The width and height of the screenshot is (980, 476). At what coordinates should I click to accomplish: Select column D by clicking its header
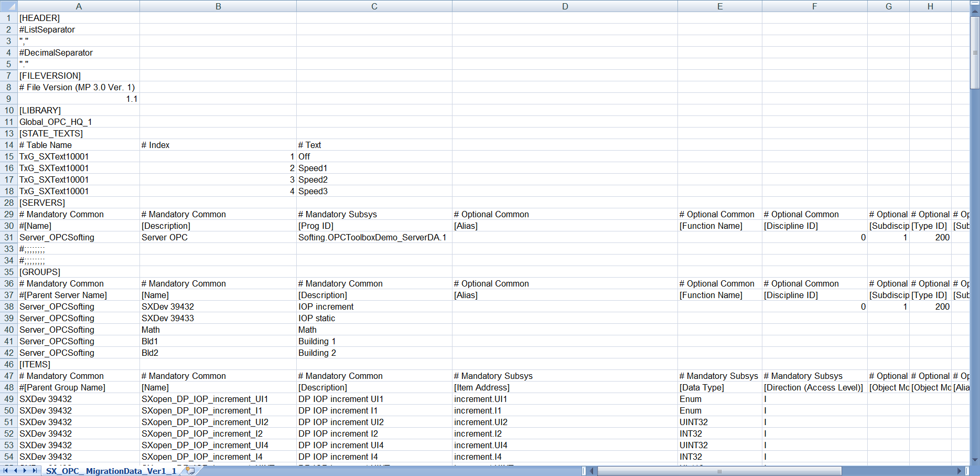coord(565,6)
